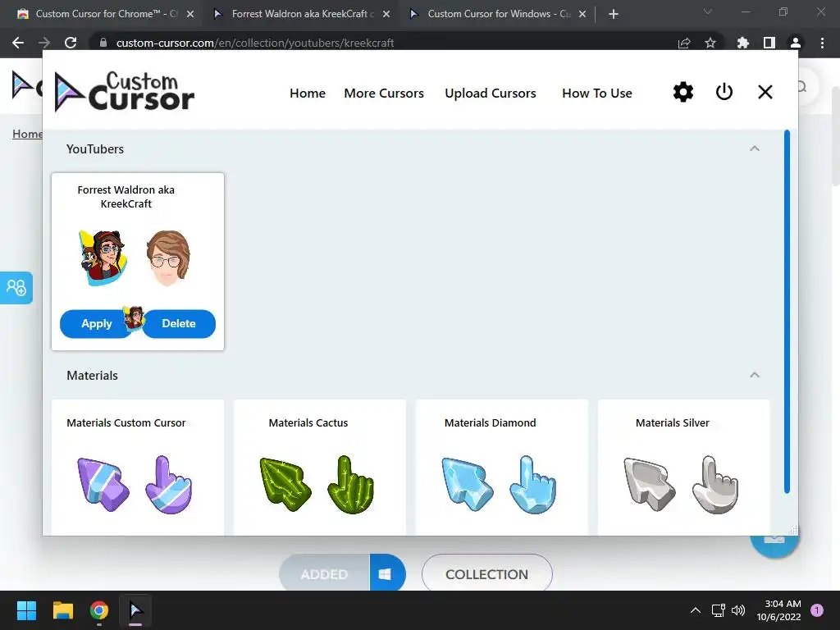Open the blue friends side tab icon
This screenshot has height=630, width=840.
pos(16,288)
